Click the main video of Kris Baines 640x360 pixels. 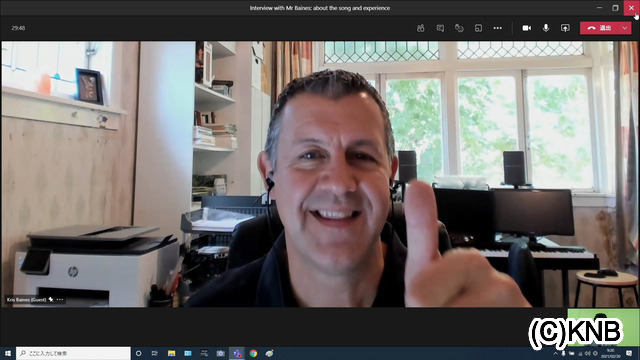[x=320, y=174]
